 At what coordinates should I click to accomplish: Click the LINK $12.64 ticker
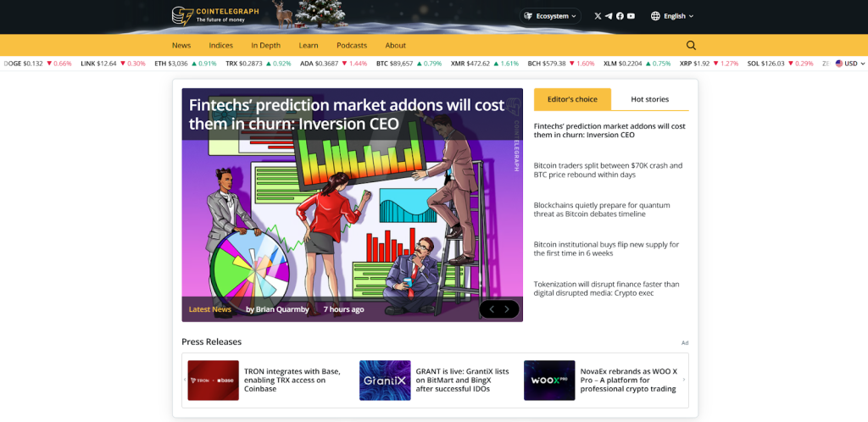pos(113,64)
